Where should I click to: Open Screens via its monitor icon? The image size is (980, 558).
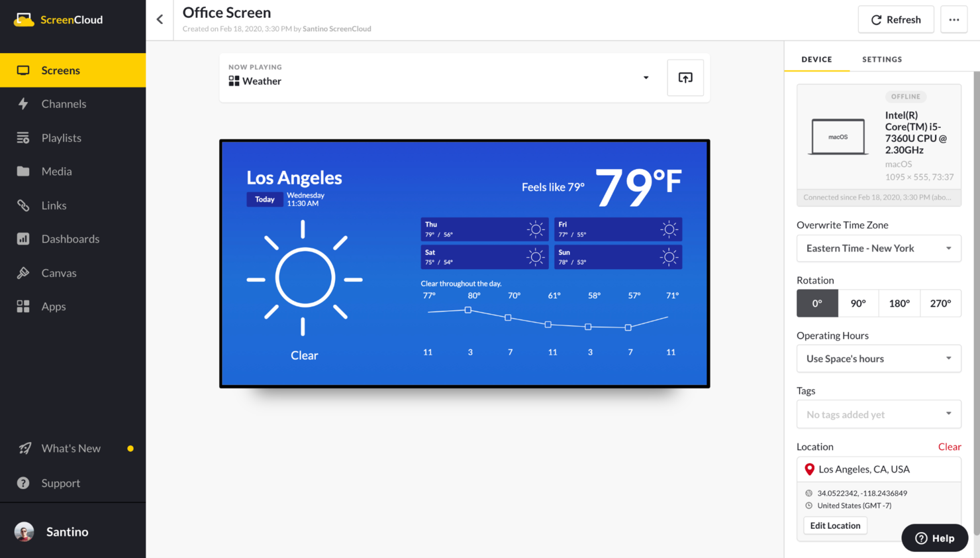click(x=23, y=70)
